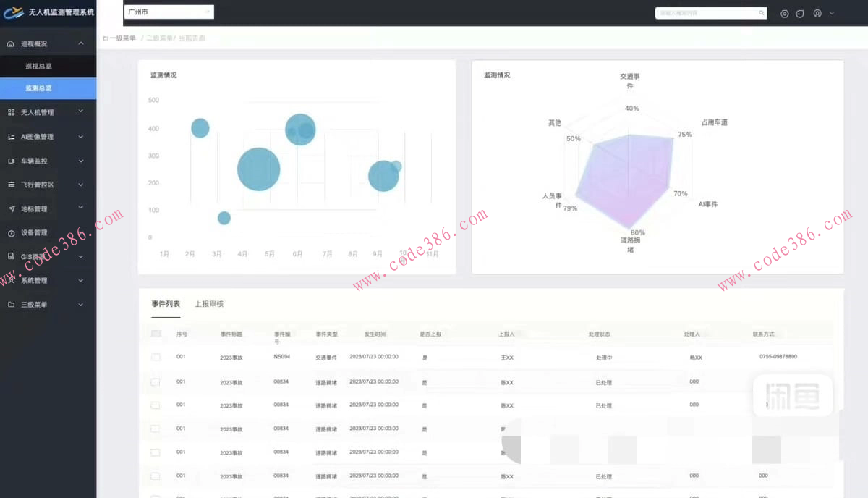Open the 广州市 city dropdown
The height and width of the screenshot is (498, 868).
[169, 12]
